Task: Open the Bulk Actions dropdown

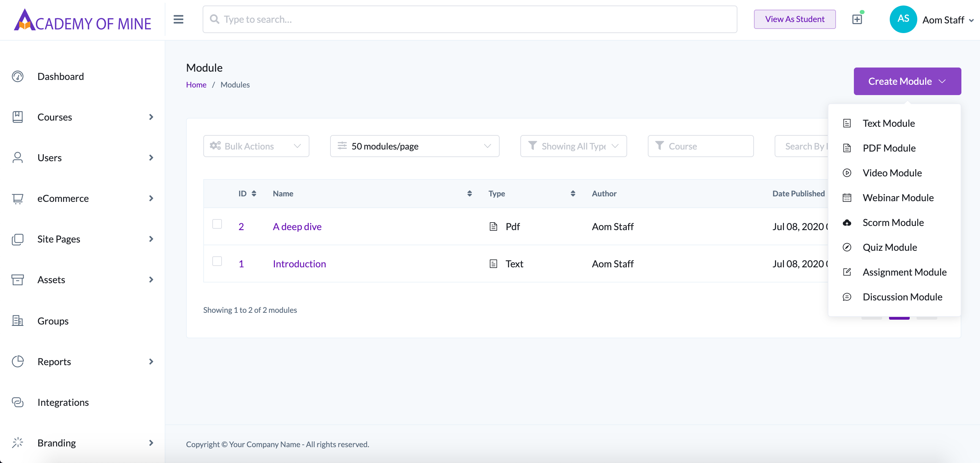Action: click(256, 146)
